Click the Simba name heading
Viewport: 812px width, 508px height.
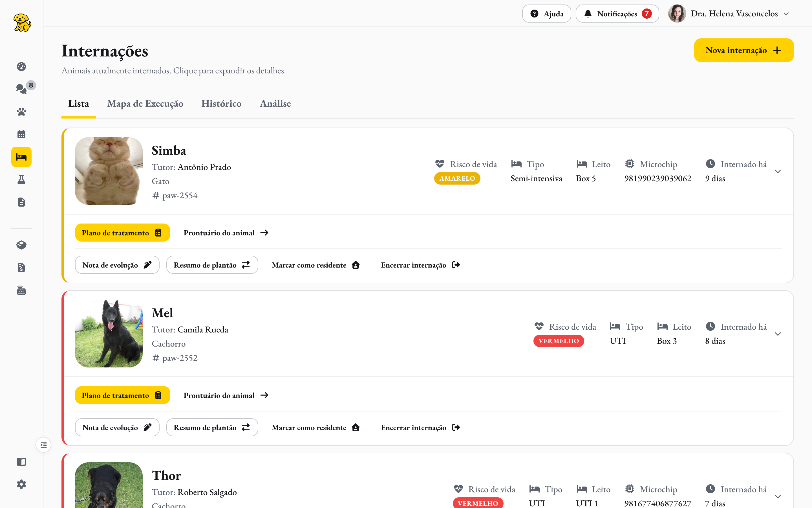169,150
